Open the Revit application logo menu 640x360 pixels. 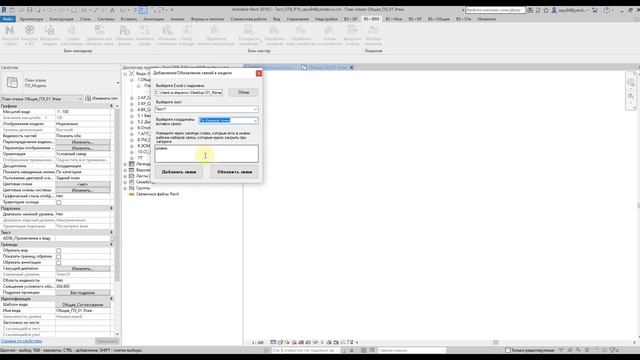click(x=4, y=10)
